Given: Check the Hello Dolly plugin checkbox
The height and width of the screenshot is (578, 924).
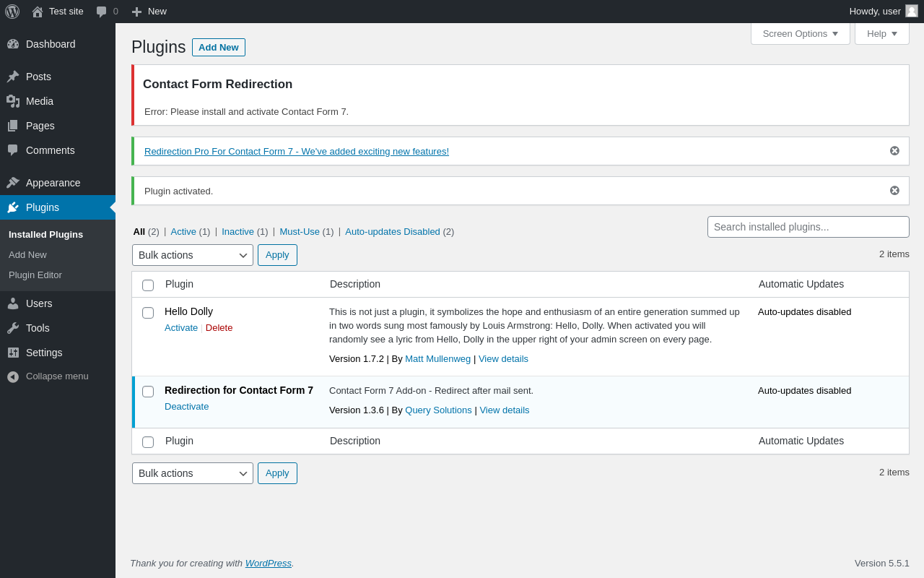Looking at the screenshot, I should (148, 313).
